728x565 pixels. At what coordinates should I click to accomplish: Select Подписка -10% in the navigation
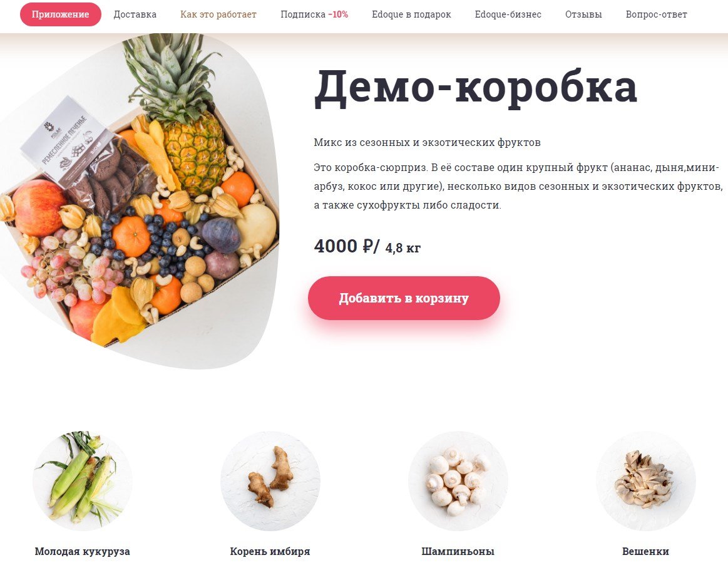(x=314, y=14)
